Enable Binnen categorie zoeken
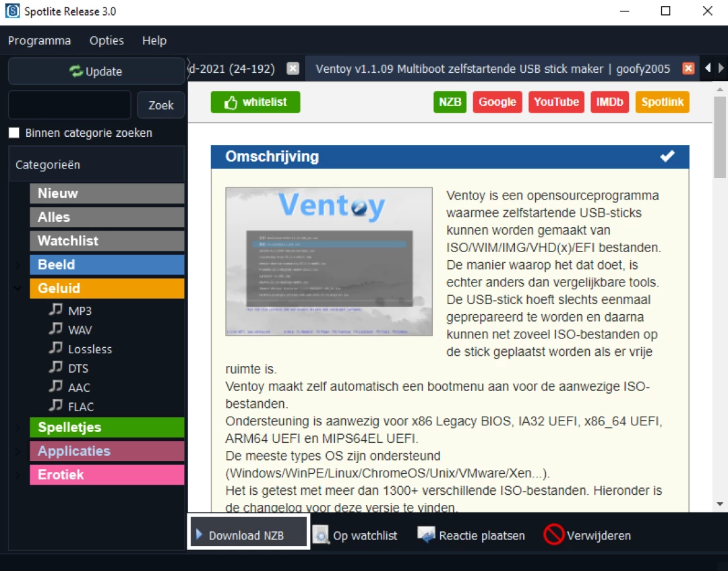728x571 pixels. [13, 133]
